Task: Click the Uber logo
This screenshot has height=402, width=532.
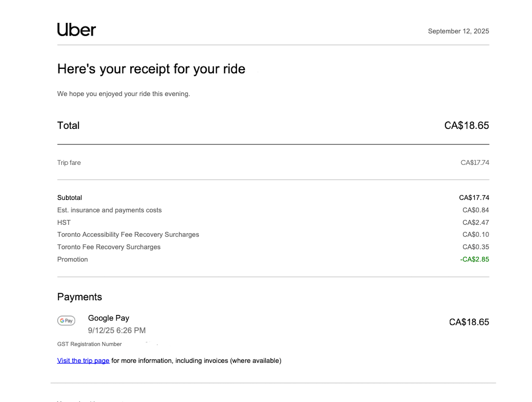Action: click(77, 30)
